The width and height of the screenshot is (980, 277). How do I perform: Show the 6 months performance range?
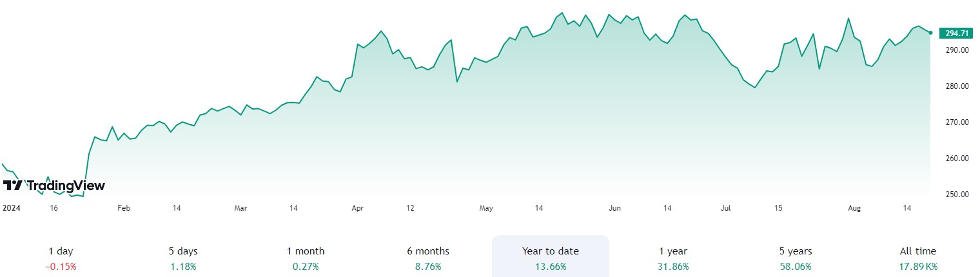[429, 258]
